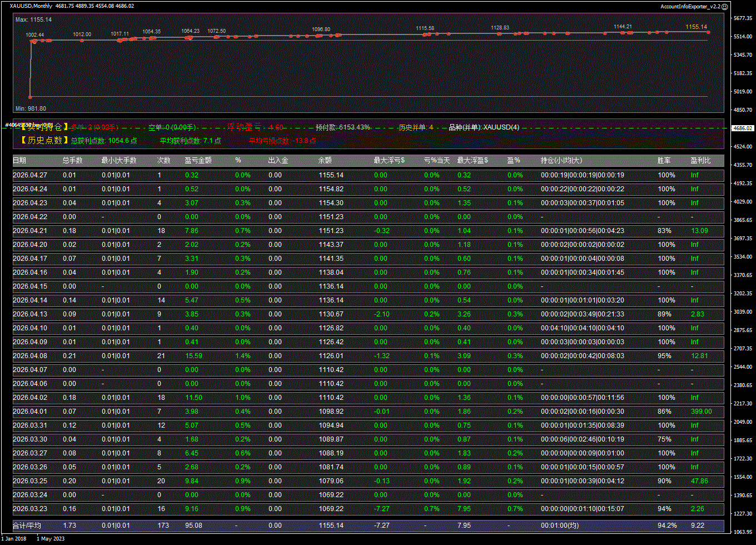
Task: Click the Min: 981.80 chart label
Action: (31, 108)
